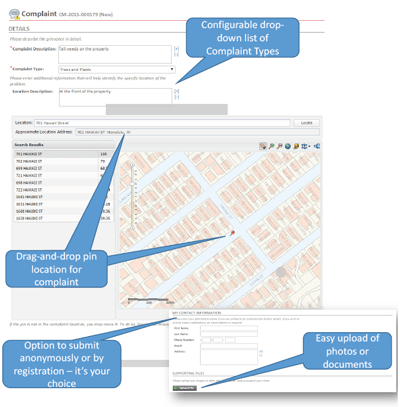Select the search result starting with 1681
400x407 pixels.
[x=64, y=197]
